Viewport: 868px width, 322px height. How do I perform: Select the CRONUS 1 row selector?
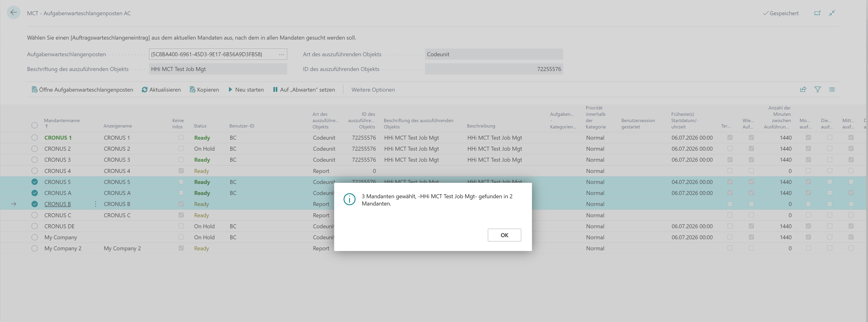[34, 138]
